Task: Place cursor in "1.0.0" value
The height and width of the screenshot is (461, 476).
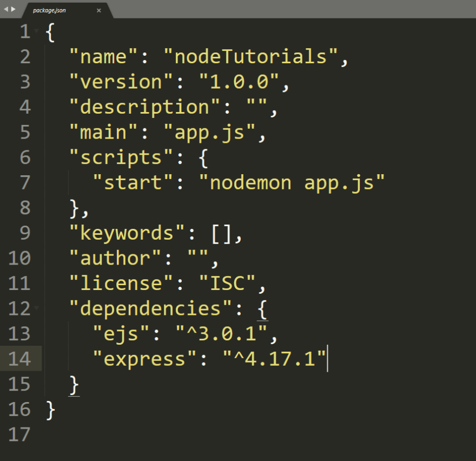Action: point(239,82)
